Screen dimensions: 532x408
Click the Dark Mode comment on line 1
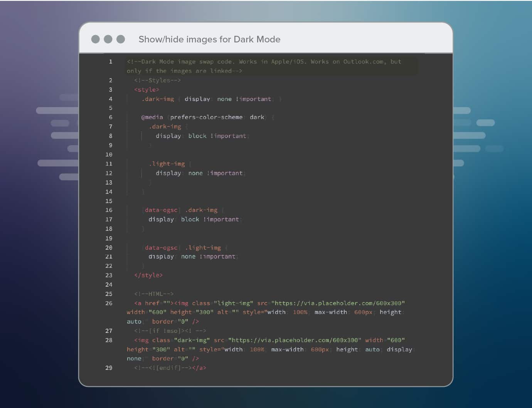(264, 66)
